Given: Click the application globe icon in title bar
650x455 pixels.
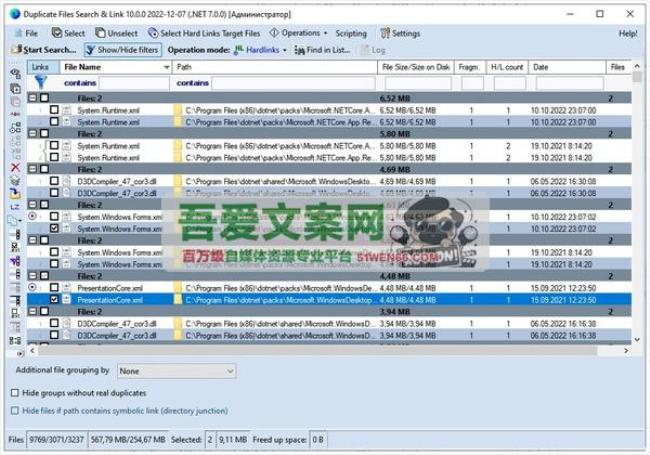Looking at the screenshot, I should coord(15,14).
